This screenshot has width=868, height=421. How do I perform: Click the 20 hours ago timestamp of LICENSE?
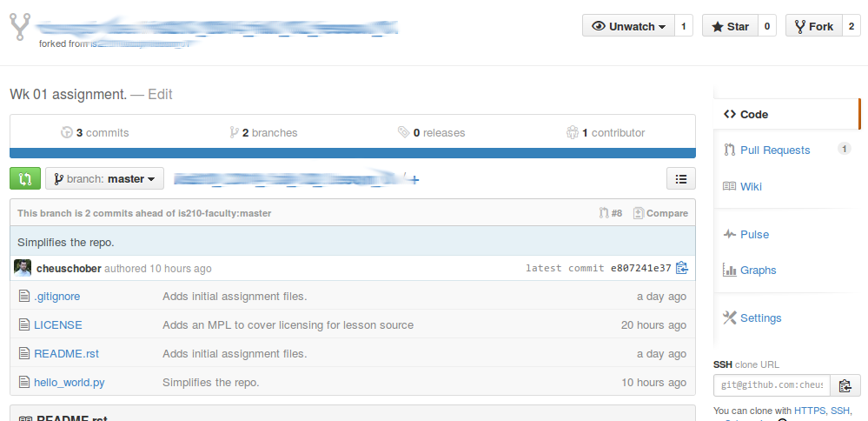point(653,324)
